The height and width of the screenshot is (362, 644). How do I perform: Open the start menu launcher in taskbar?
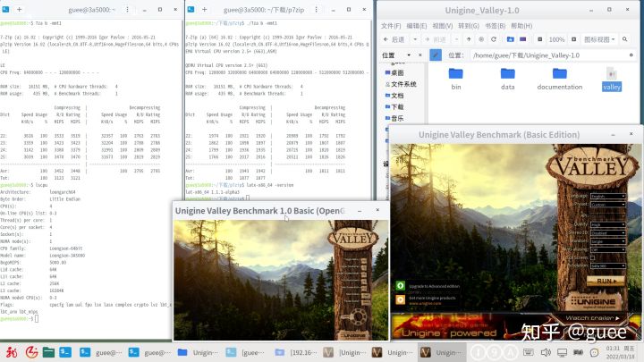pos(11,352)
